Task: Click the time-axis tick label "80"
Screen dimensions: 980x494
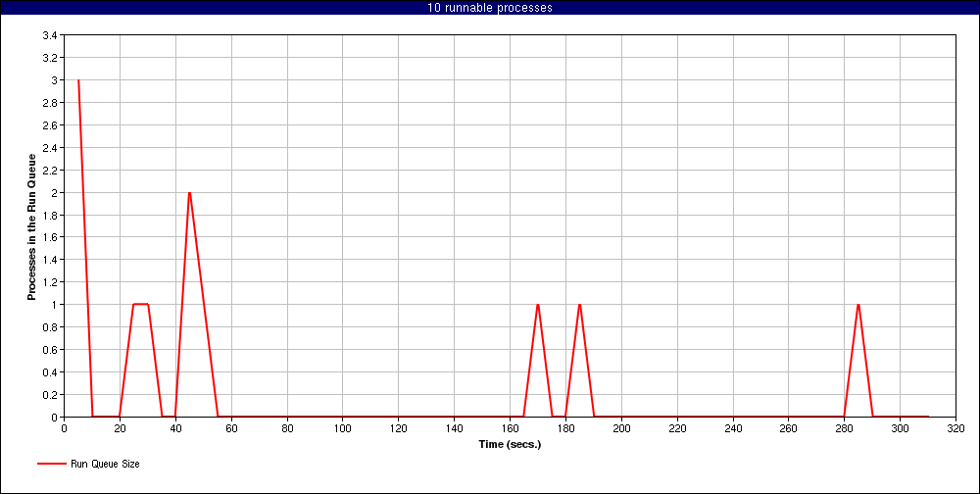Action: 287,428
